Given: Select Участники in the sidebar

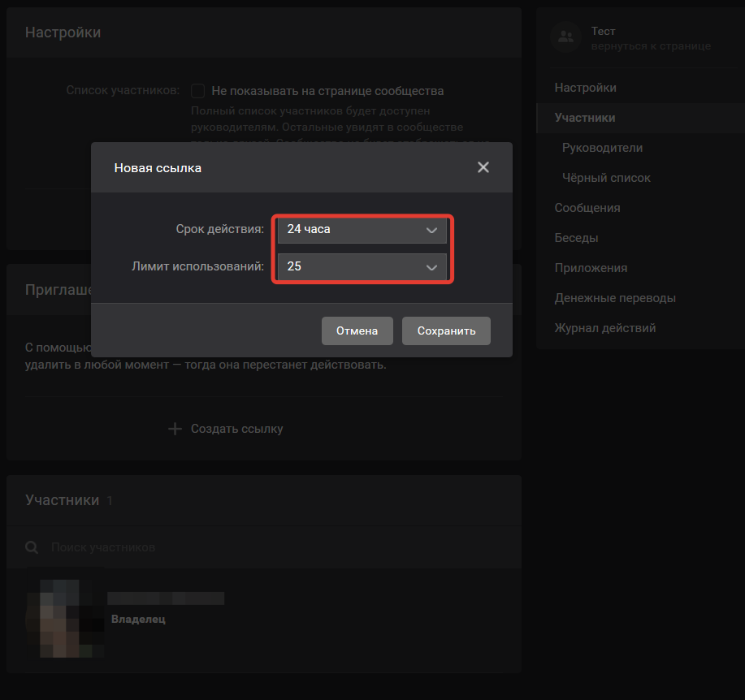Looking at the screenshot, I should click(585, 118).
